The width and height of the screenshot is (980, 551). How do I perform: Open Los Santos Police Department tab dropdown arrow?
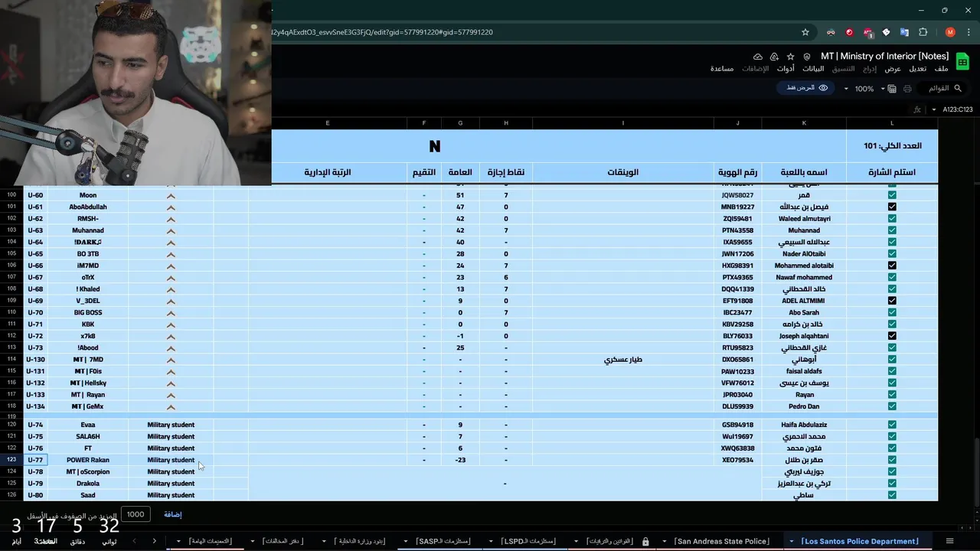[x=792, y=542]
